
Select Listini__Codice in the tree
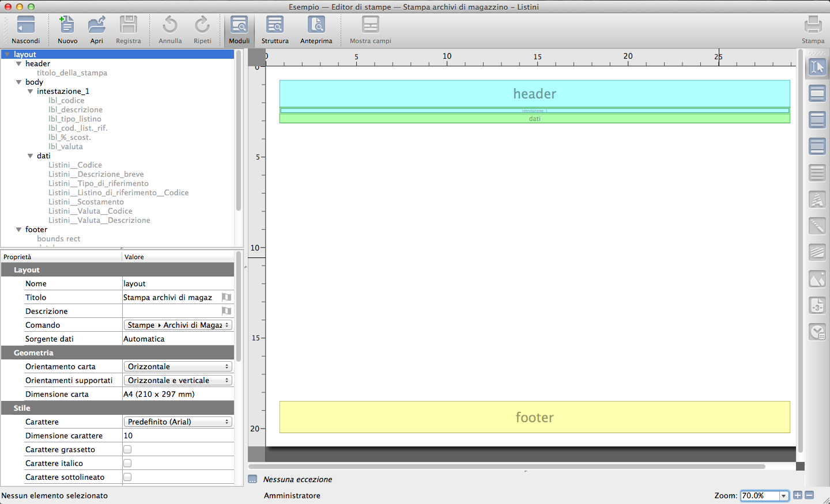75,165
